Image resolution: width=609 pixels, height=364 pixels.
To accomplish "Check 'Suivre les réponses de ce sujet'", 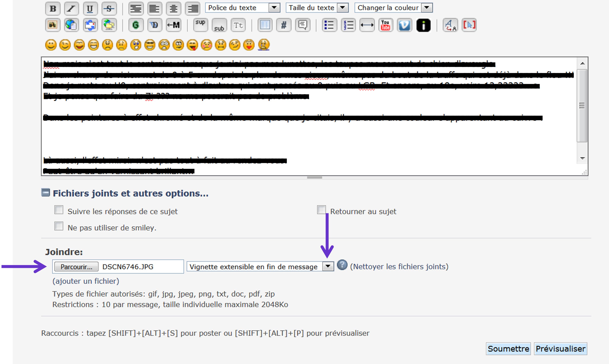I will [x=59, y=210].
